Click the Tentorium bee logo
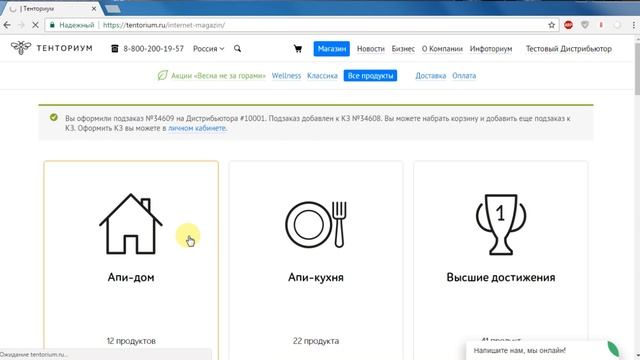 [x=21, y=48]
